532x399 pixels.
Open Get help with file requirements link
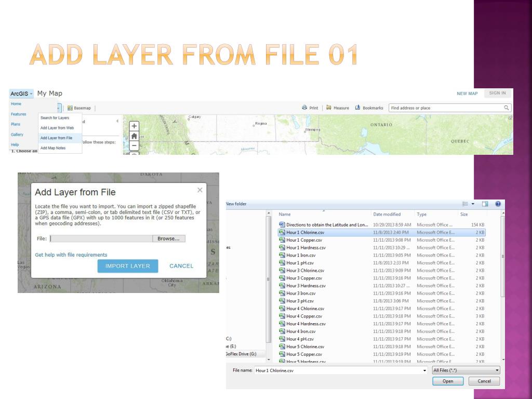coord(71,255)
